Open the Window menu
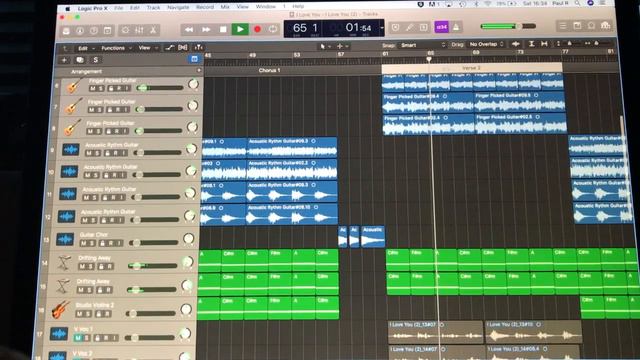 pyautogui.click(x=265, y=7)
